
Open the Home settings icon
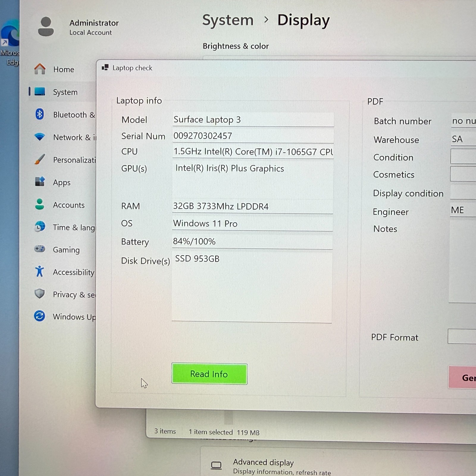click(x=40, y=69)
